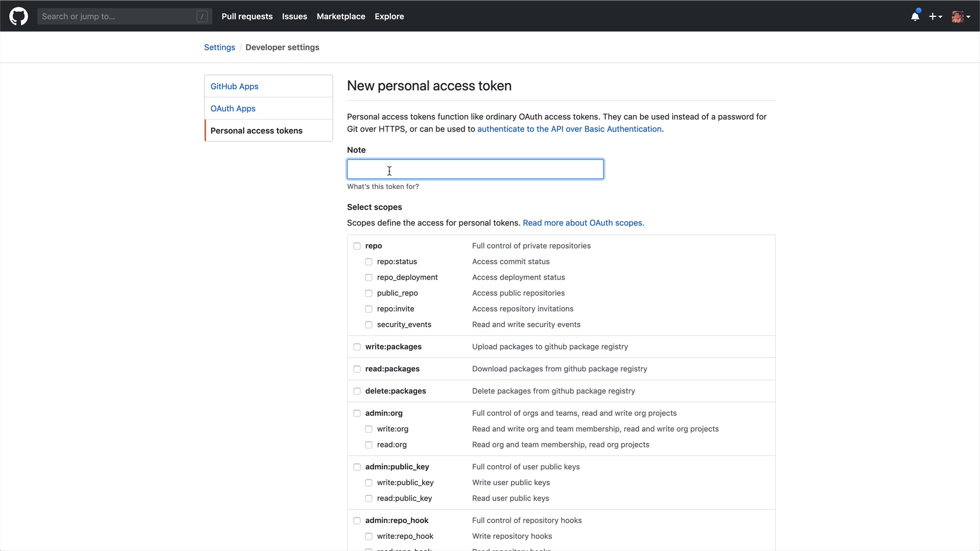This screenshot has width=980, height=551.
Task: Enable the write:packages scope
Action: point(357,347)
